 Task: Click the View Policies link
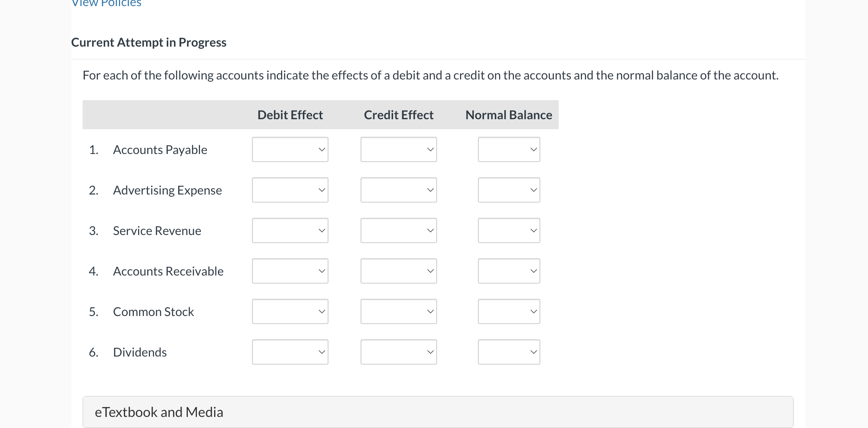pos(107,3)
